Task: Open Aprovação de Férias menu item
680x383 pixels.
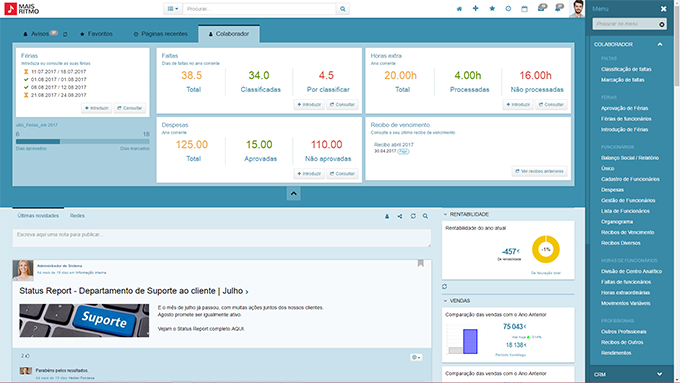Action: (624, 108)
